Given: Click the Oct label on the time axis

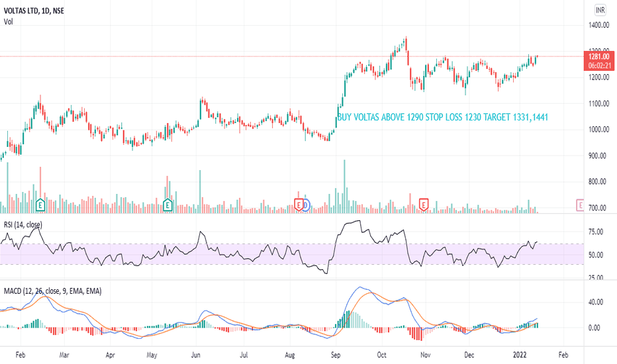Looking at the screenshot, I should click(382, 355).
